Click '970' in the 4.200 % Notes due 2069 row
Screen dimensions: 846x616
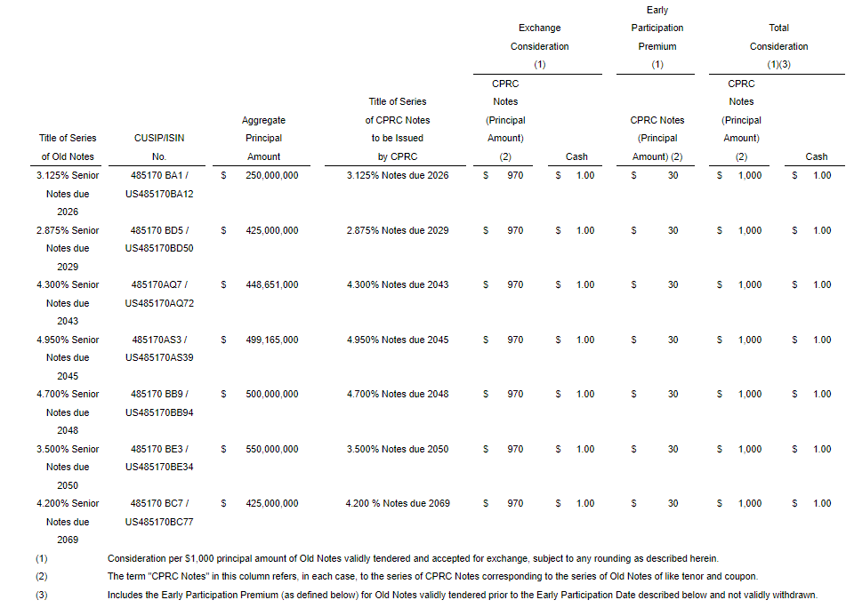coord(515,503)
